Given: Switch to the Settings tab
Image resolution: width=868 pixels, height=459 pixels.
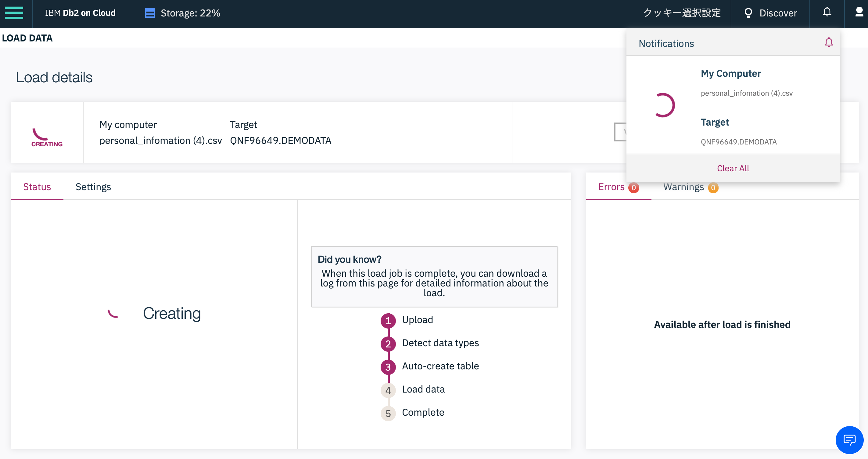Looking at the screenshot, I should pos(93,187).
